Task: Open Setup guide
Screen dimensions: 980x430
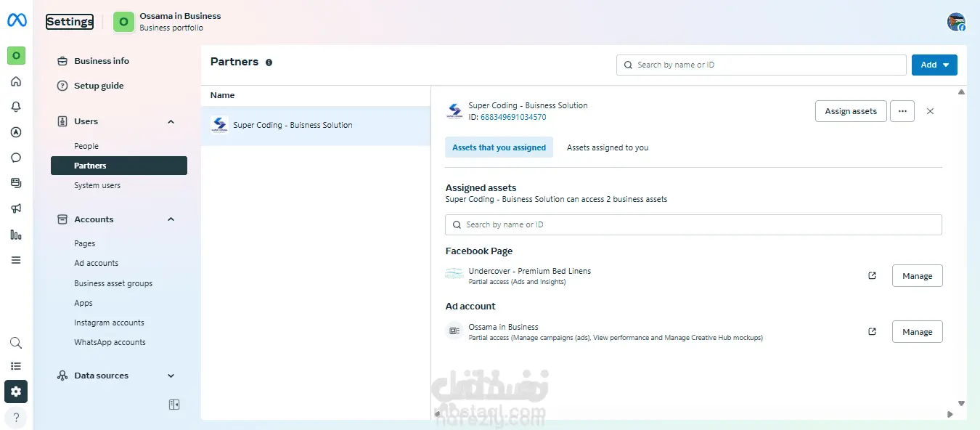Action: point(99,86)
